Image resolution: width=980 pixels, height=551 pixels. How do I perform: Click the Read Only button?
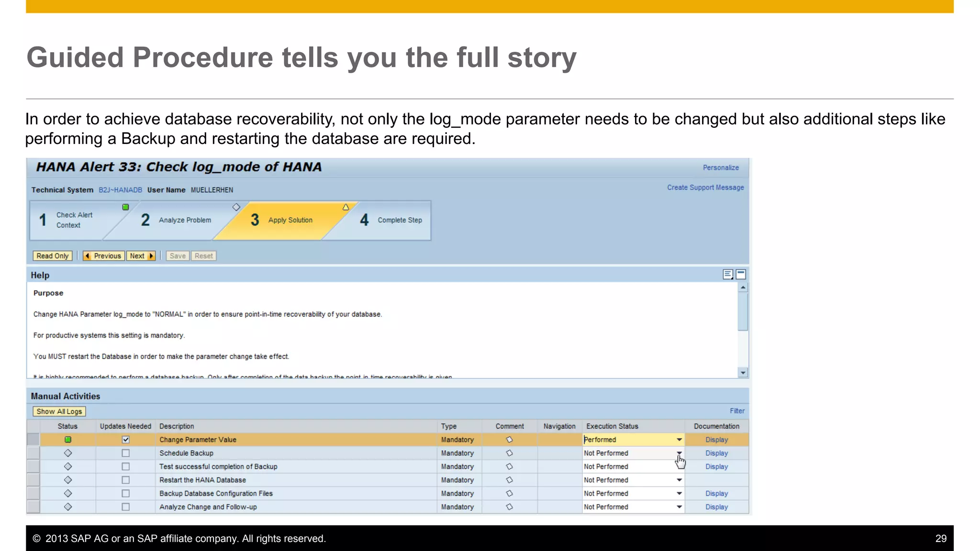[53, 256]
